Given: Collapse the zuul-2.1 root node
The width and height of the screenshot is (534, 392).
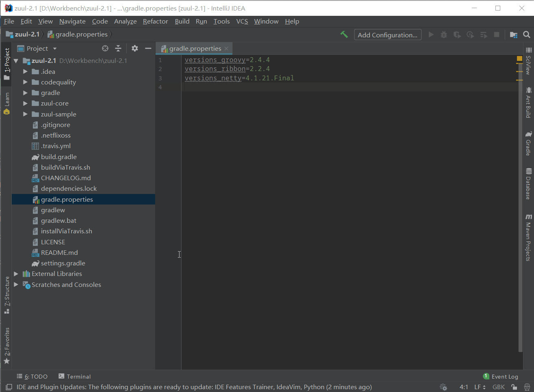Looking at the screenshot, I should click(x=16, y=61).
